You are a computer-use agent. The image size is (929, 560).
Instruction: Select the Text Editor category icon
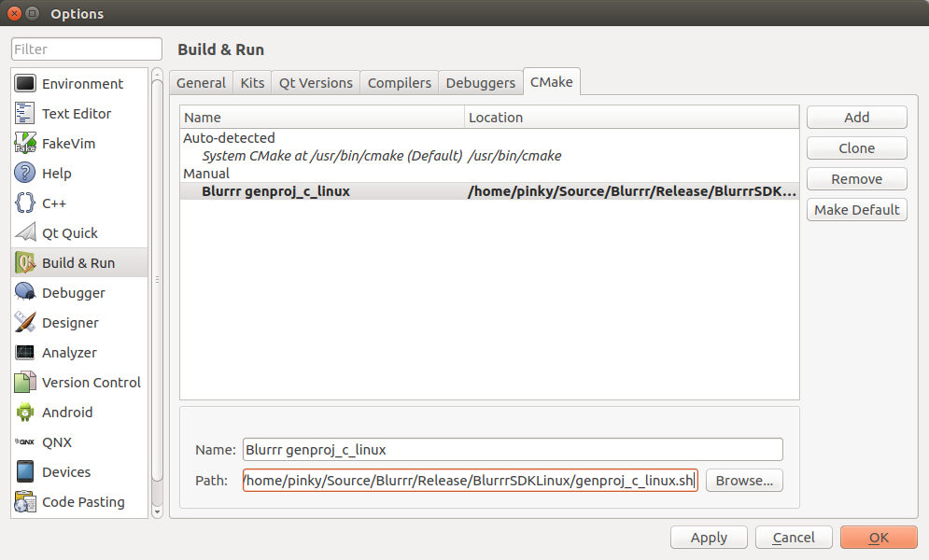25,114
